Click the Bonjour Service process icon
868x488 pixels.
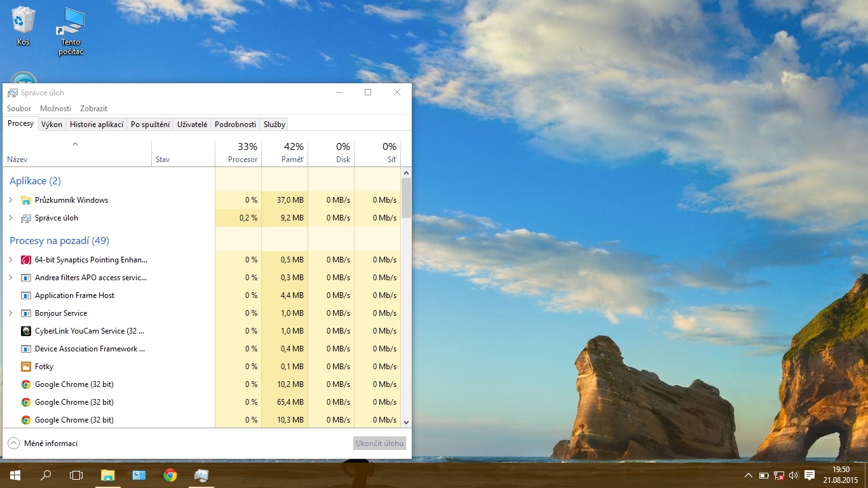click(26, 313)
